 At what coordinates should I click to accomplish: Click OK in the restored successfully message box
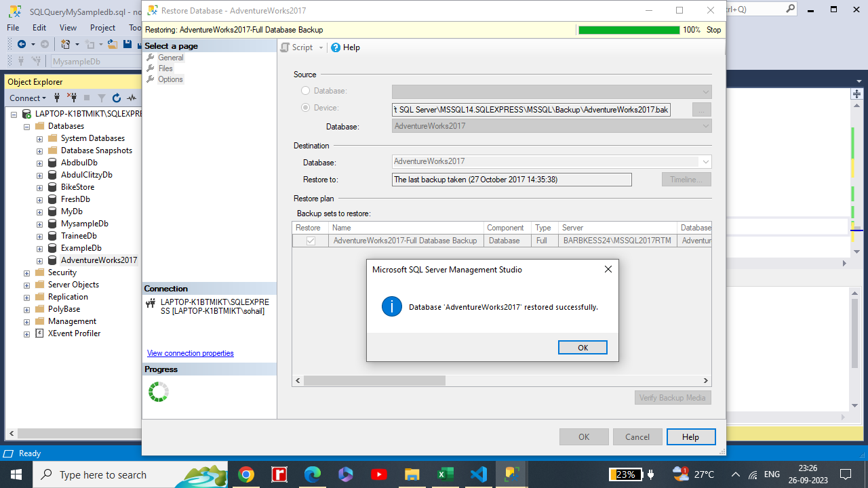click(x=583, y=347)
